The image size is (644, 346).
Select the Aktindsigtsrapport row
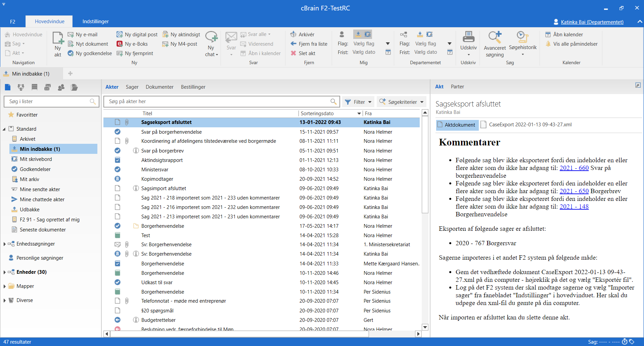pos(262,160)
